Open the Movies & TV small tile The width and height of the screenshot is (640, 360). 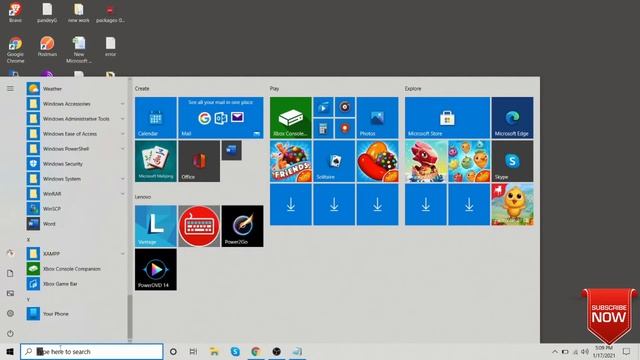323,107
